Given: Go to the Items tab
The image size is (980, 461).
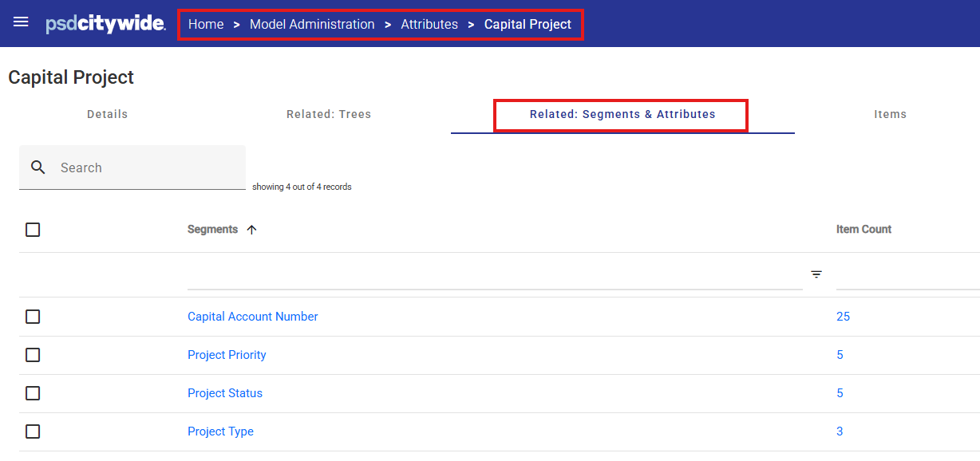Looking at the screenshot, I should [890, 114].
